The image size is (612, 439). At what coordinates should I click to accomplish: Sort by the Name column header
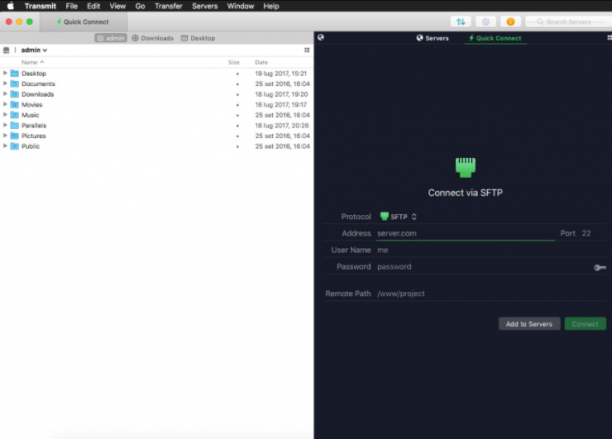(x=33, y=62)
